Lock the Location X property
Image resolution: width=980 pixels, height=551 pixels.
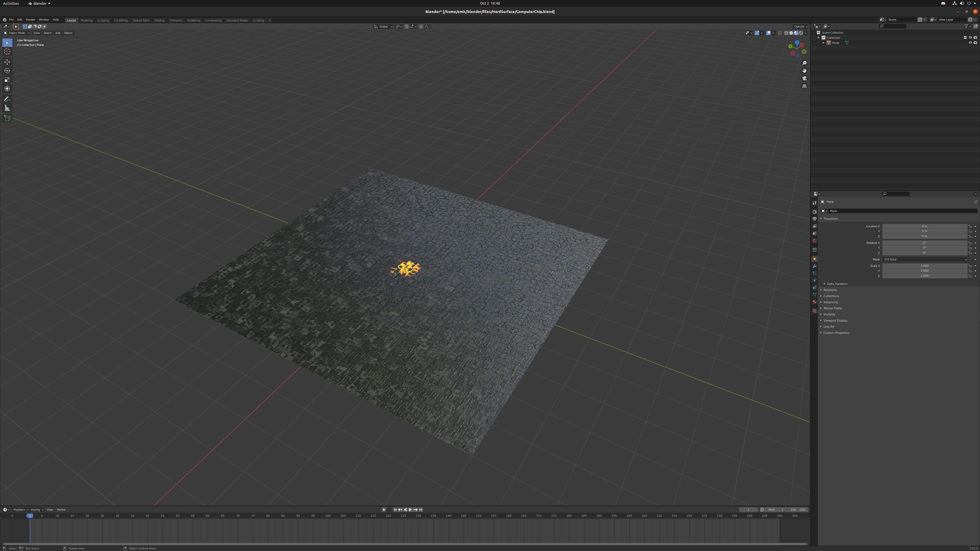tap(970, 226)
